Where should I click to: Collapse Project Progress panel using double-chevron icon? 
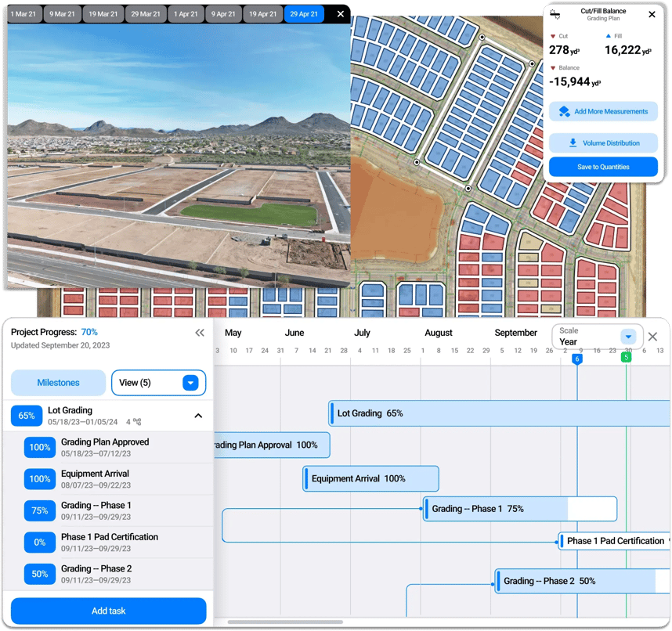tap(200, 332)
